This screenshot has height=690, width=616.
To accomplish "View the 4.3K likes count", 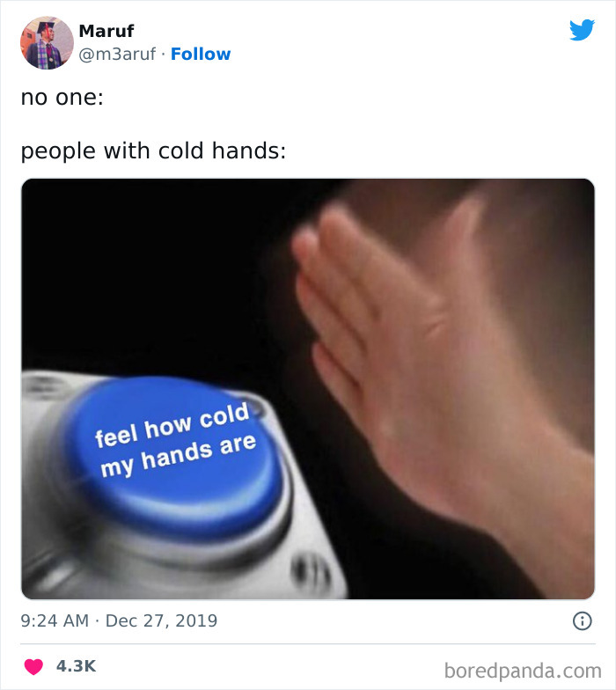I will click(x=76, y=666).
